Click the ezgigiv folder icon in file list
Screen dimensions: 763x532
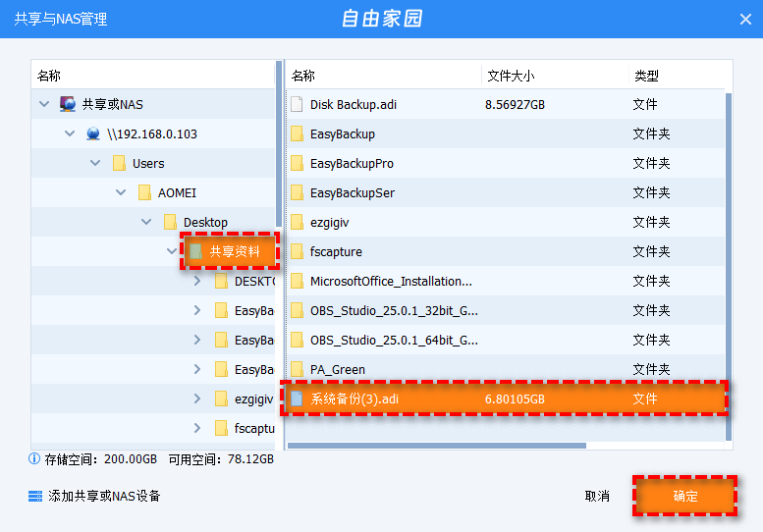(297, 222)
